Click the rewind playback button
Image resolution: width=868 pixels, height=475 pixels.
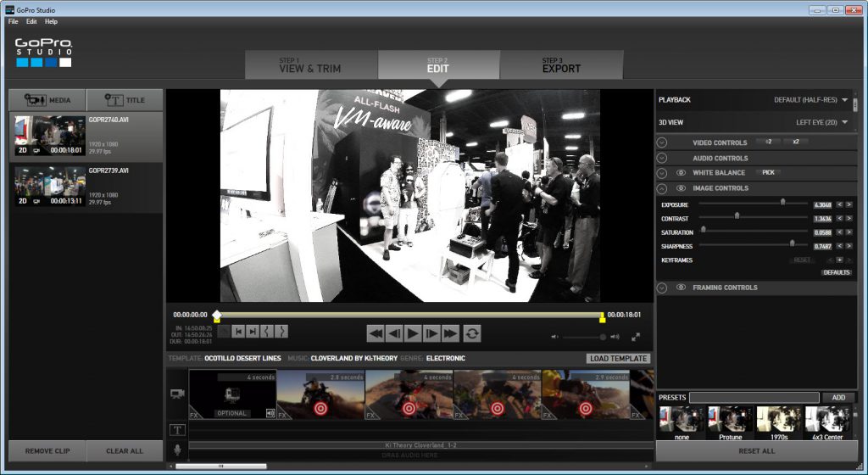tap(376, 333)
